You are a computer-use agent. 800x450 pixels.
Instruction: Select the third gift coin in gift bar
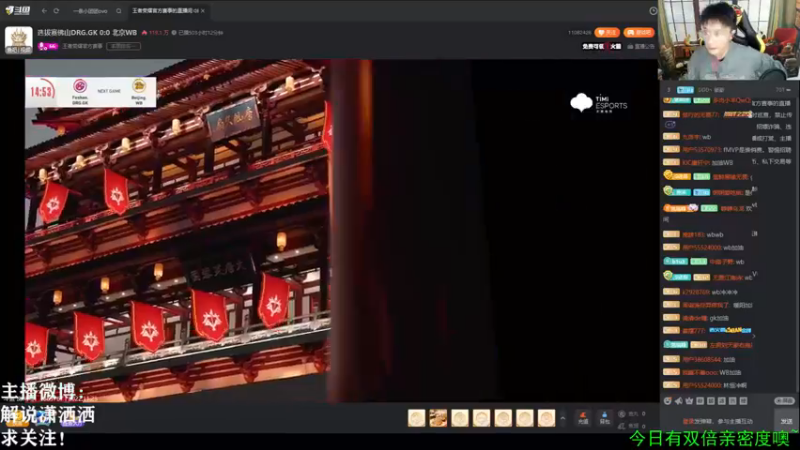[x=460, y=418]
